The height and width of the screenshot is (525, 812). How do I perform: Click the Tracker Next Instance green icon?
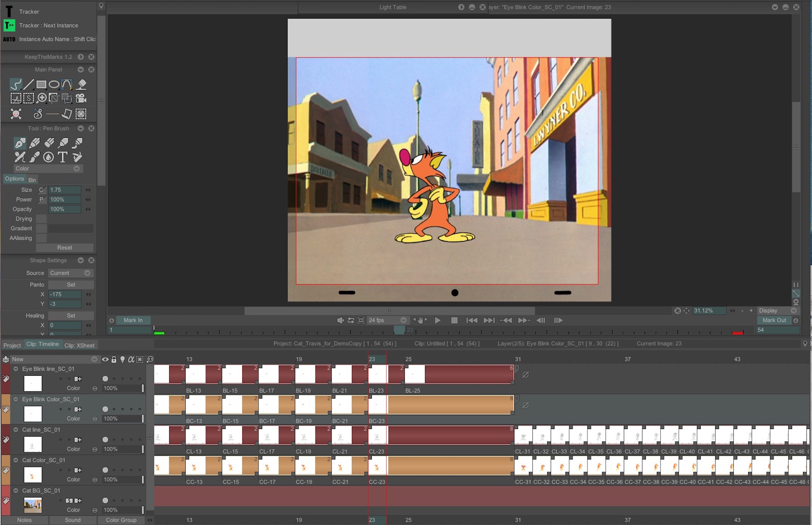click(x=9, y=25)
